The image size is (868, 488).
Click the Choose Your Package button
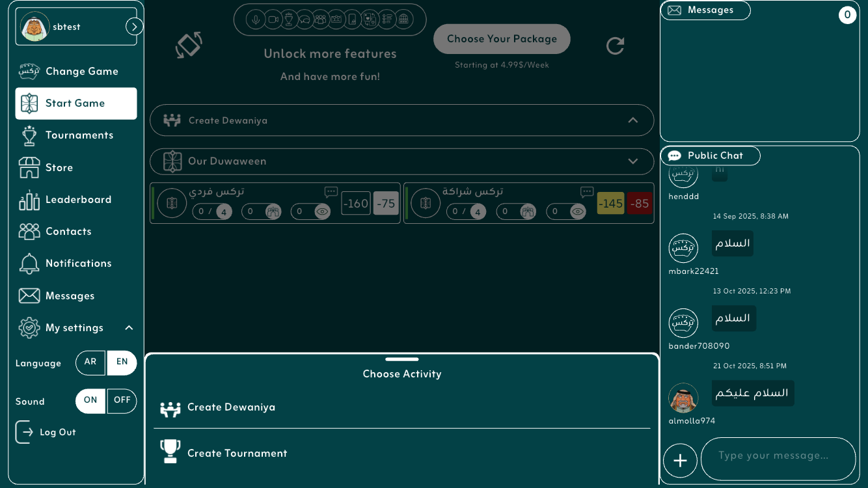502,39
